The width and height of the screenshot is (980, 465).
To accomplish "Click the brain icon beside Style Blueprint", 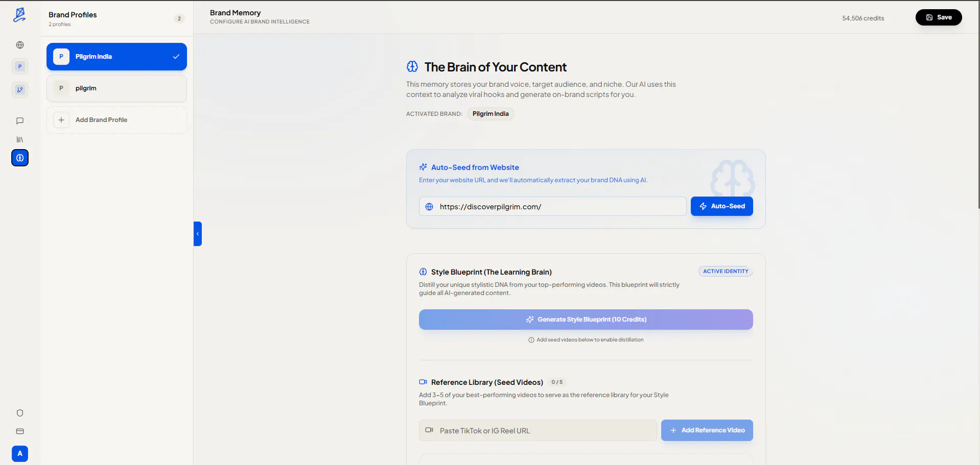I will point(423,272).
